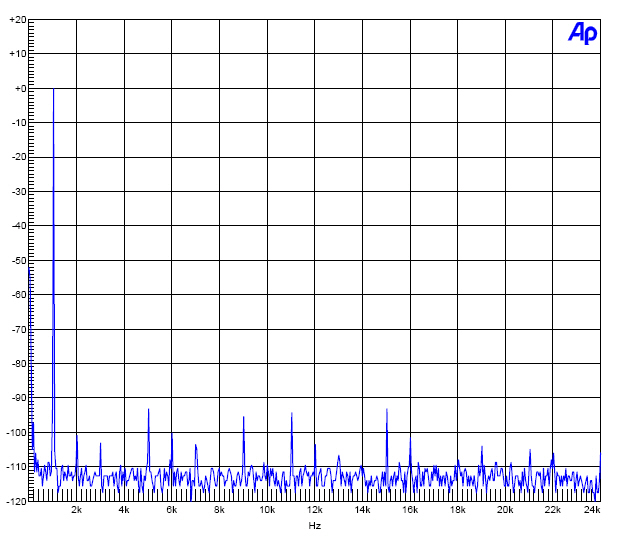Click the 10k frequency axis label
The width and height of the screenshot is (626, 545).
point(267,510)
